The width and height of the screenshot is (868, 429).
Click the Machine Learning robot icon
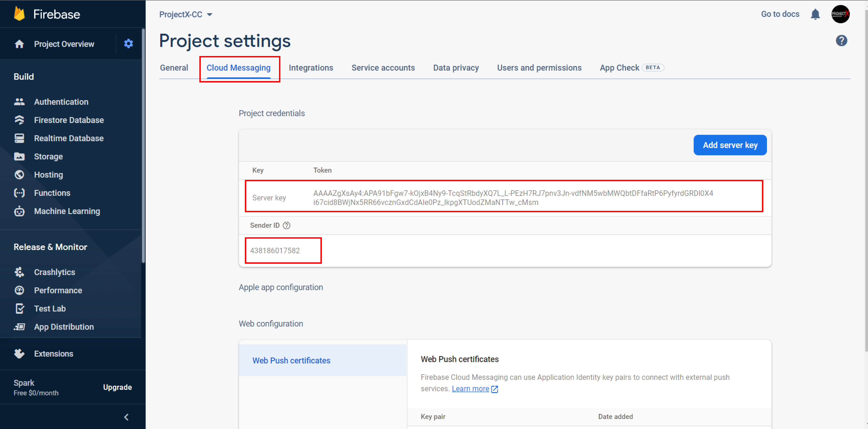19,211
